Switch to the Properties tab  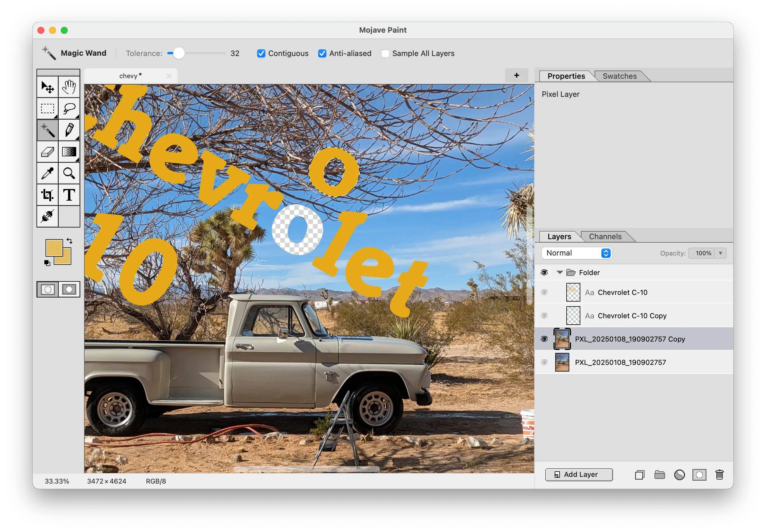click(x=566, y=76)
